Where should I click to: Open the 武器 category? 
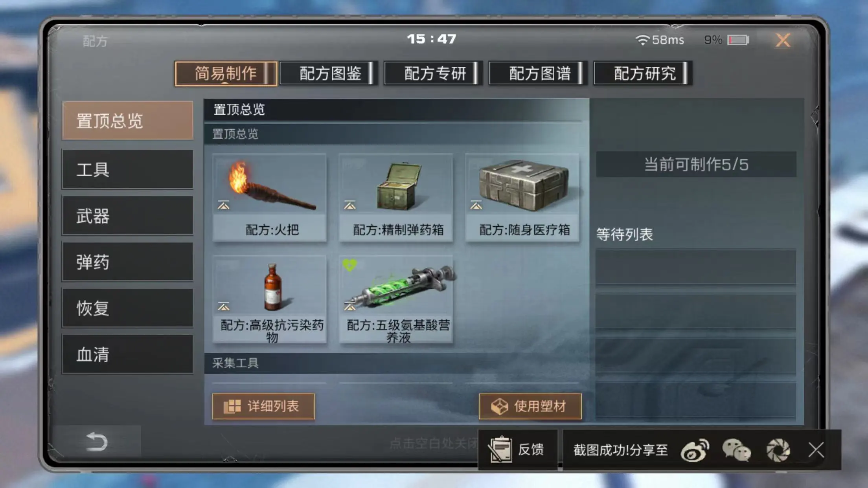(x=128, y=216)
